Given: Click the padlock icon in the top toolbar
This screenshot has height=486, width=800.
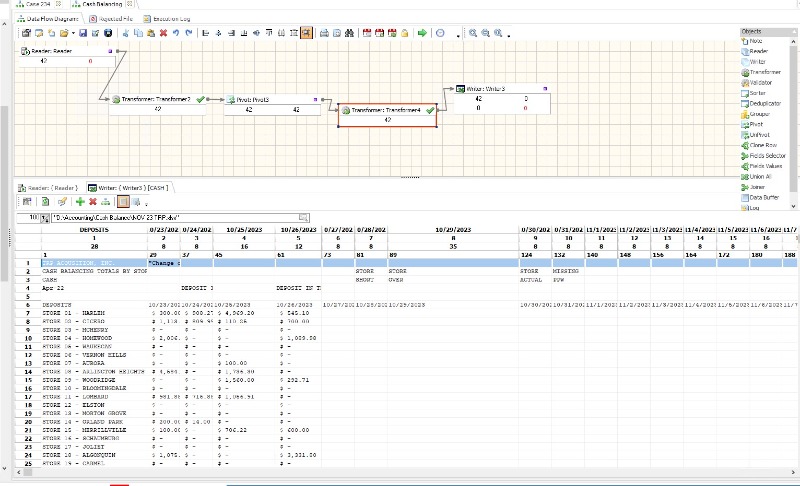Looking at the screenshot, I should point(405,33).
